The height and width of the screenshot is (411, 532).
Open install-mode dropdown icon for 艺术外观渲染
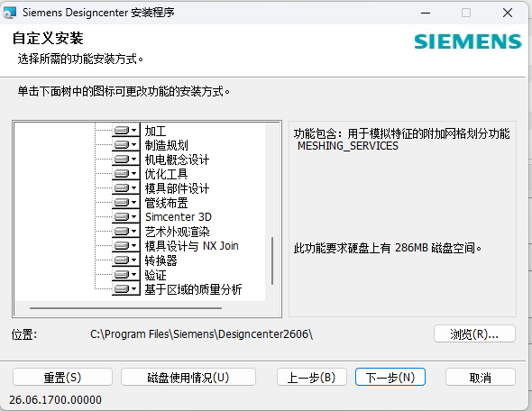coord(126,232)
